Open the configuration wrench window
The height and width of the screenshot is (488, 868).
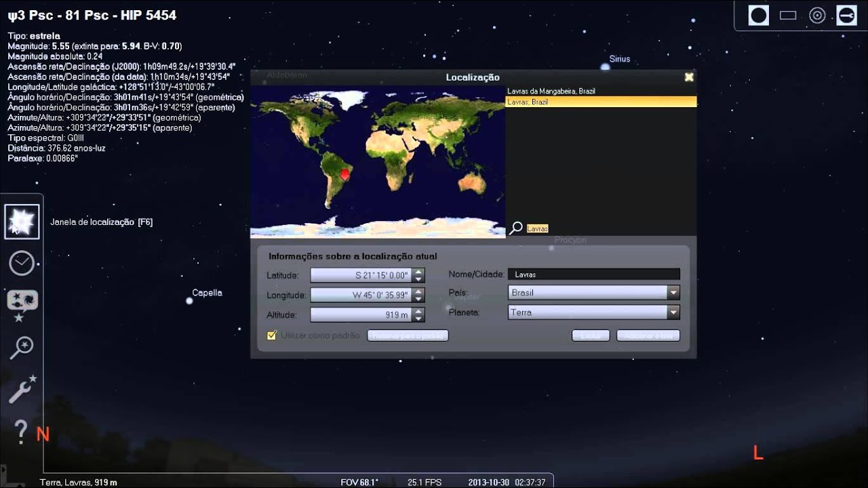[22, 390]
